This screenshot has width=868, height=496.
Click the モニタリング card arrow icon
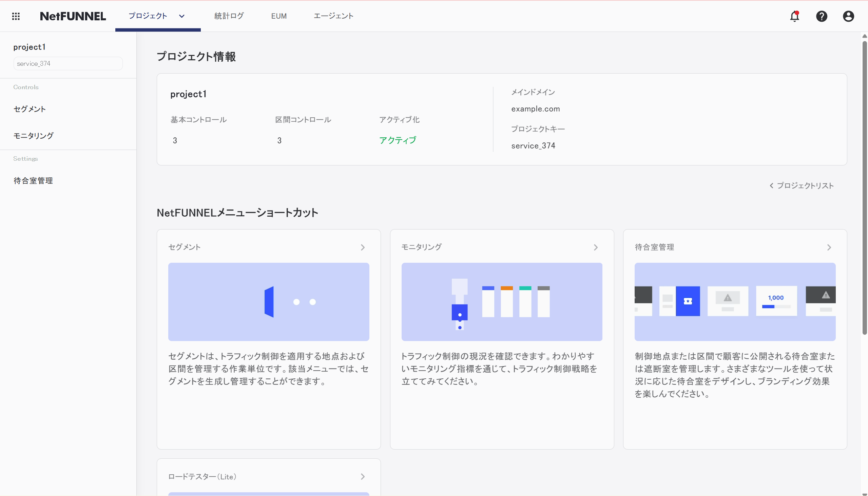click(x=596, y=247)
